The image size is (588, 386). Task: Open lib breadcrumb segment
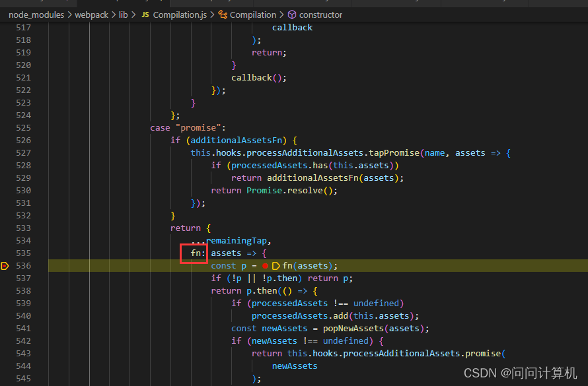click(x=123, y=15)
